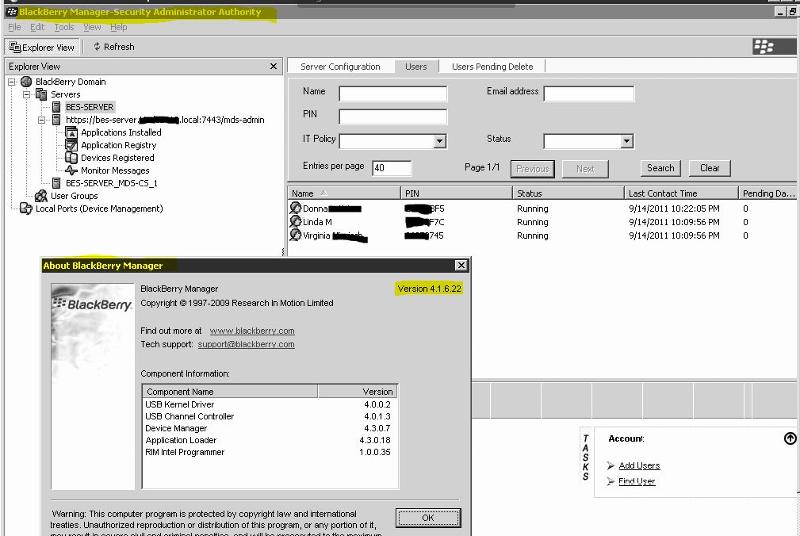Open the IT Policy dropdown
Image resolution: width=800 pixels, height=536 pixels.
pos(439,141)
